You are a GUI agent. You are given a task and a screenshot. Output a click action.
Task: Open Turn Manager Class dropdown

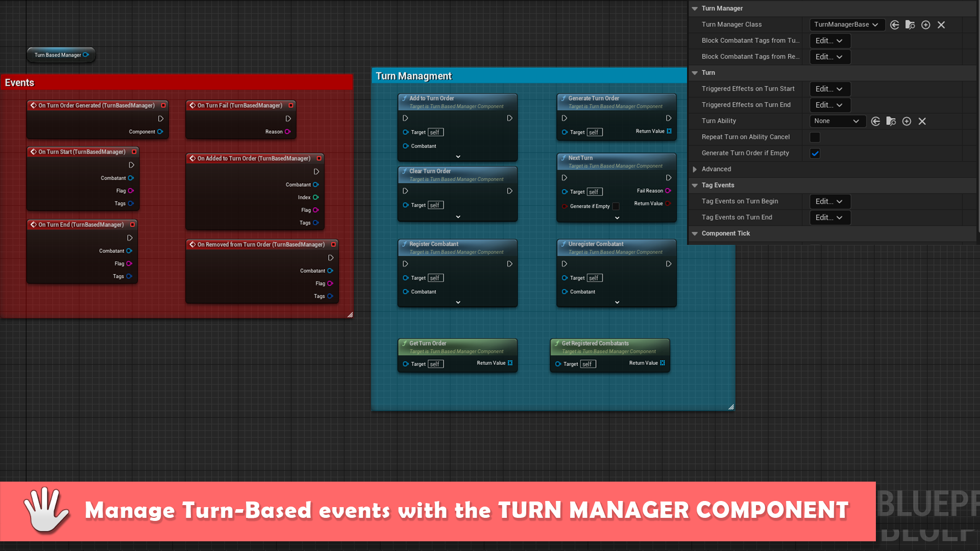coord(847,24)
